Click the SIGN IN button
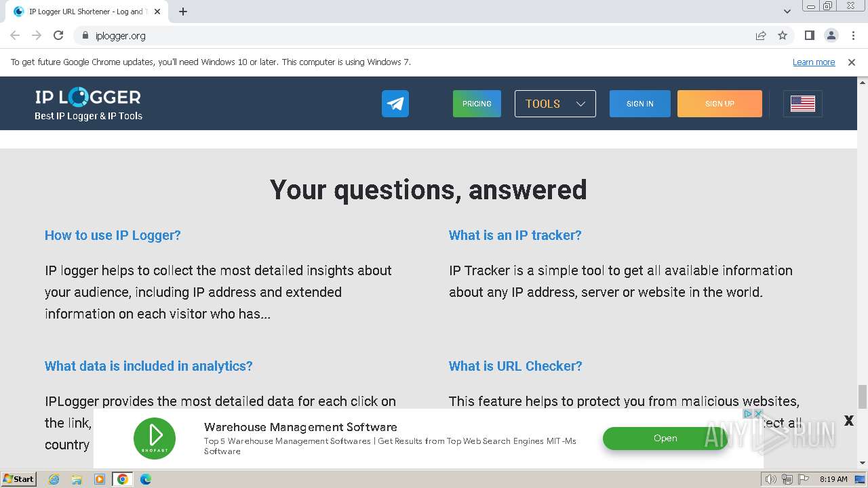Image resolution: width=868 pixels, height=488 pixels. (x=640, y=104)
